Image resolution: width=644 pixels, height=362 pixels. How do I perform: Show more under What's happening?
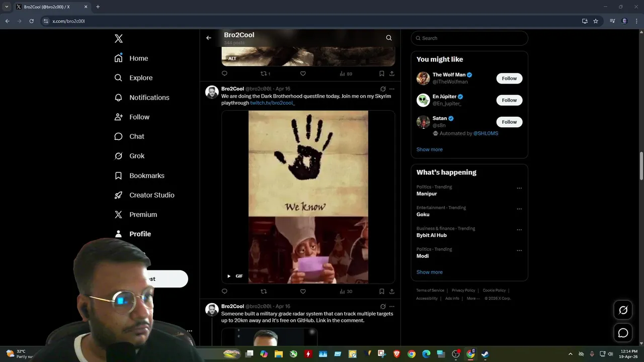pos(429,272)
